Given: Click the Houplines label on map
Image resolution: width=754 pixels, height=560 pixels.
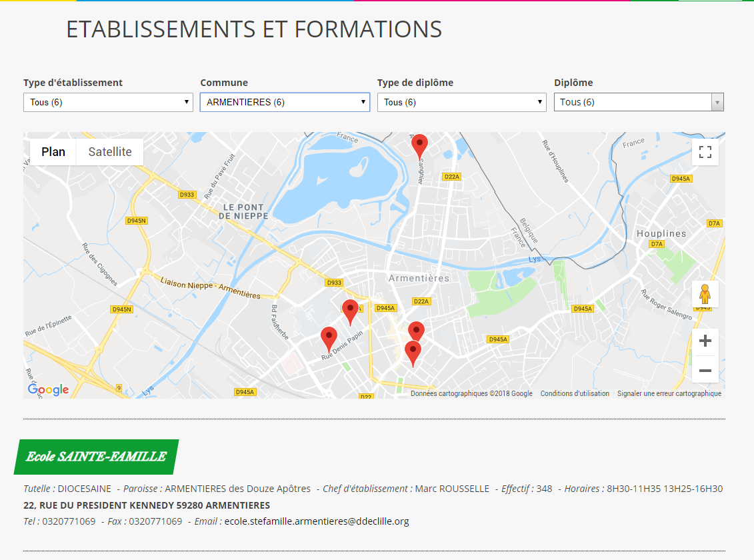Looking at the screenshot, I should point(661,233).
